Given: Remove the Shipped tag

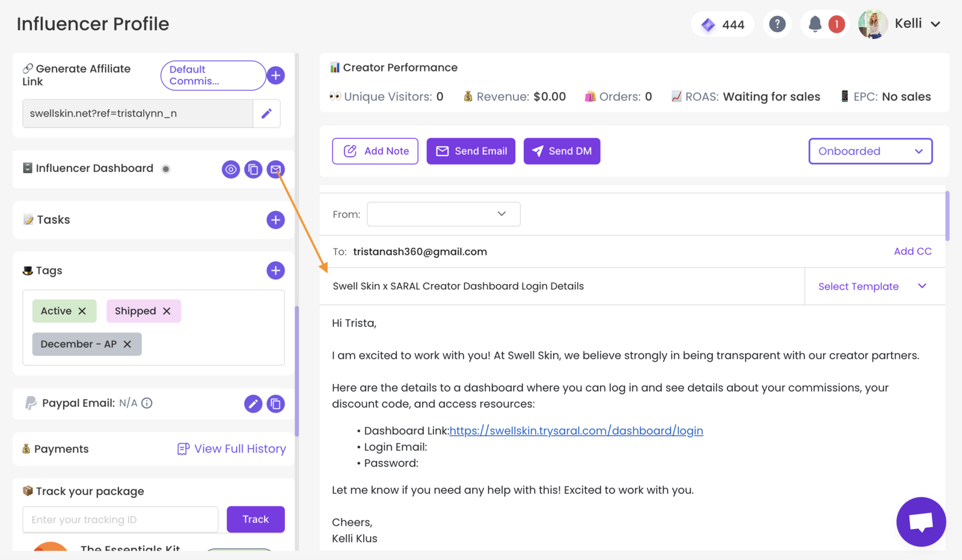Looking at the screenshot, I should click(x=167, y=311).
